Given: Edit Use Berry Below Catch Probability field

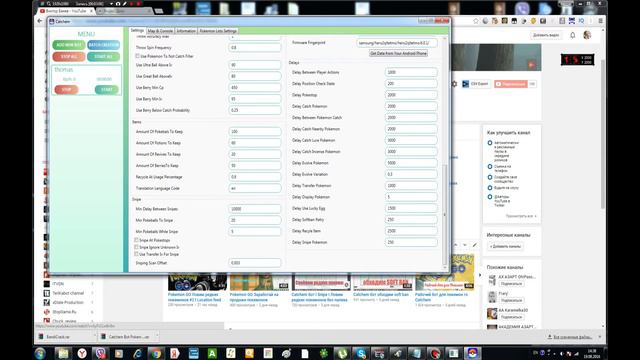Looking at the screenshot, I should click(255, 110).
